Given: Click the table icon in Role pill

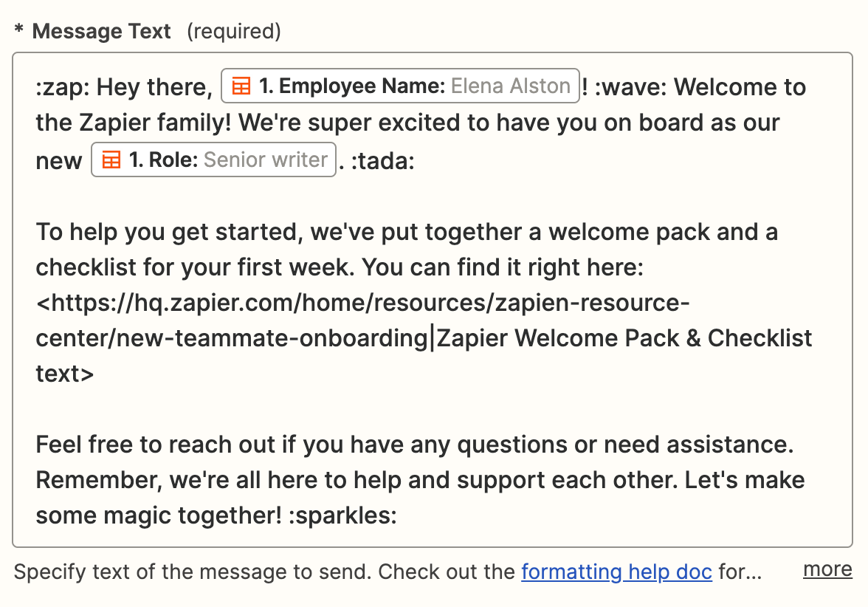Looking at the screenshot, I should click(x=111, y=160).
